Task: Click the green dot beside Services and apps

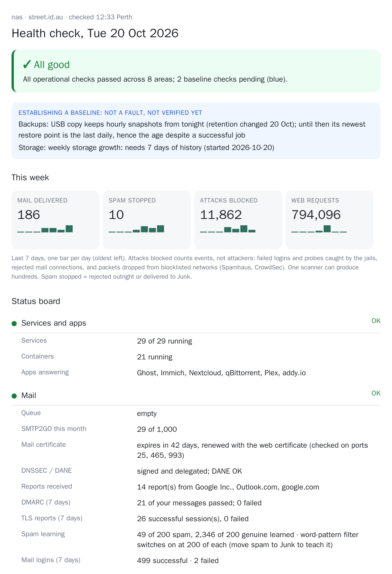Action: coord(14,324)
